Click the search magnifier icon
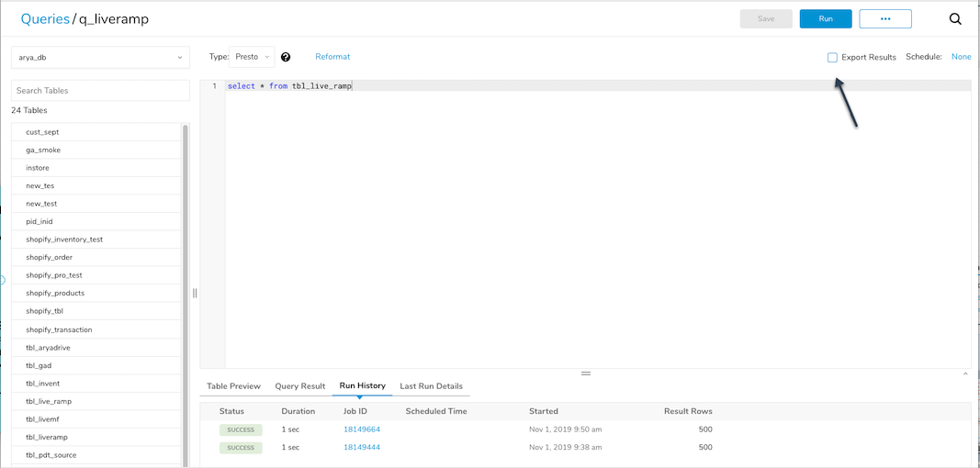The width and height of the screenshot is (980, 468). tap(955, 19)
